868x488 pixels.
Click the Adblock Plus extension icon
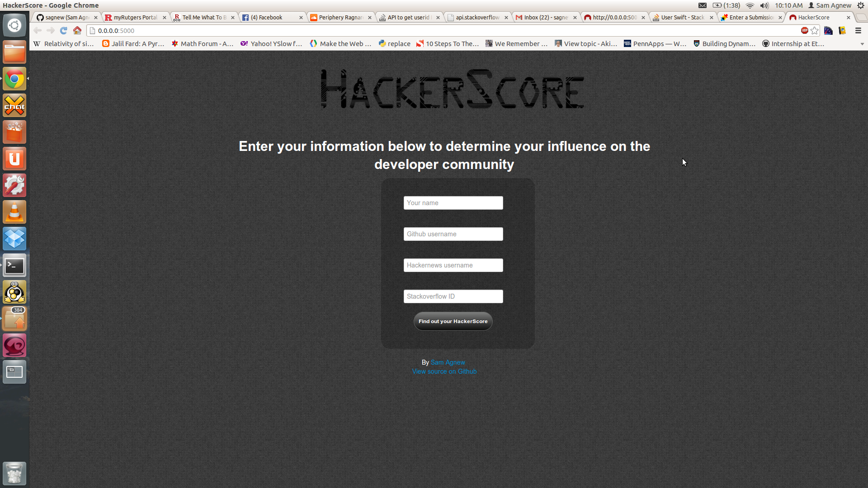(805, 31)
